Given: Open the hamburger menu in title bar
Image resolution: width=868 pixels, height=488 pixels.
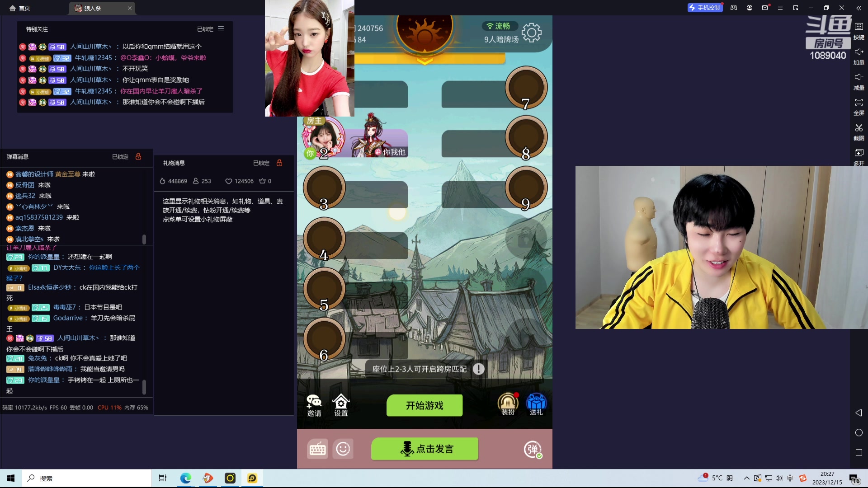Looking at the screenshot, I should 780,8.
